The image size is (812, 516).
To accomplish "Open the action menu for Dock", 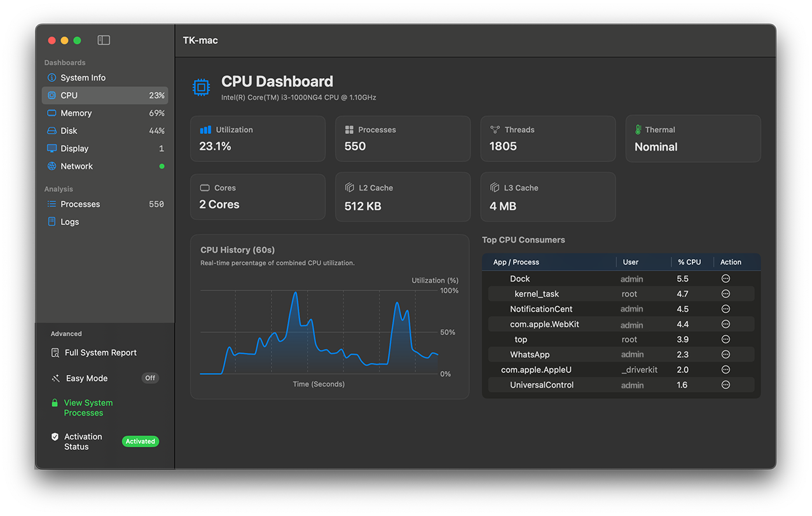I will pyautogui.click(x=725, y=278).
